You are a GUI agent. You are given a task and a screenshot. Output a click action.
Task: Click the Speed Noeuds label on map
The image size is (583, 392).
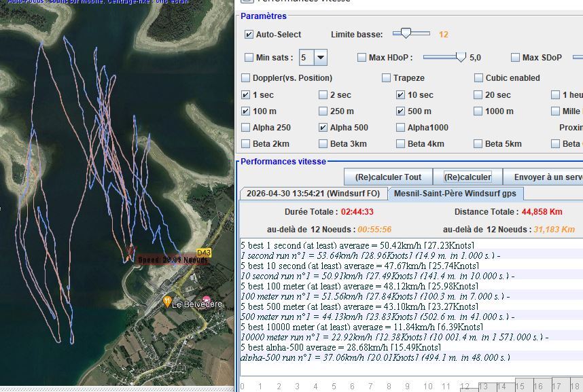click(x=173, y=260)
